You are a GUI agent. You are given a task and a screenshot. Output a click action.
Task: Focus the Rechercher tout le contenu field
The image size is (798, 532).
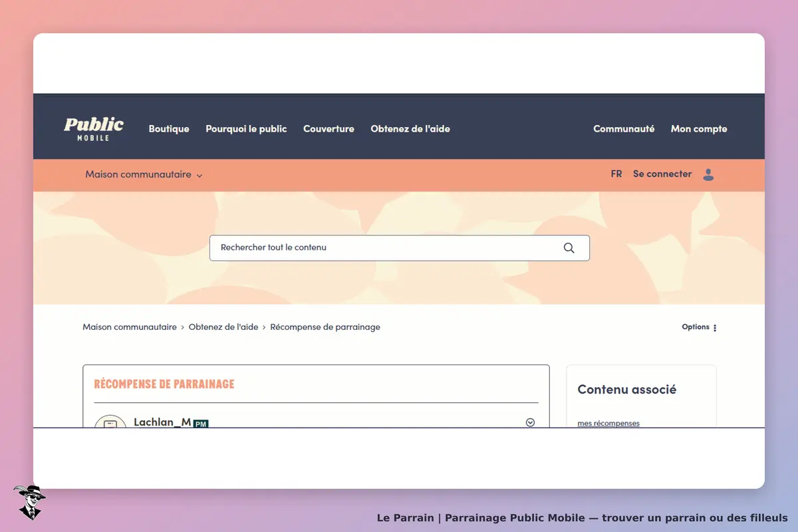point(399,247)
